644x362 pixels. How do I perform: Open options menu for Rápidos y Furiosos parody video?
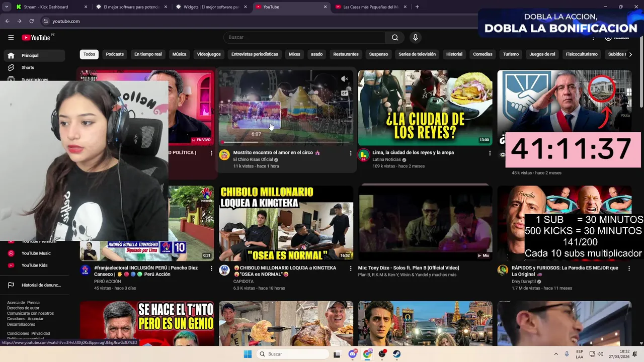coord(629,268)
